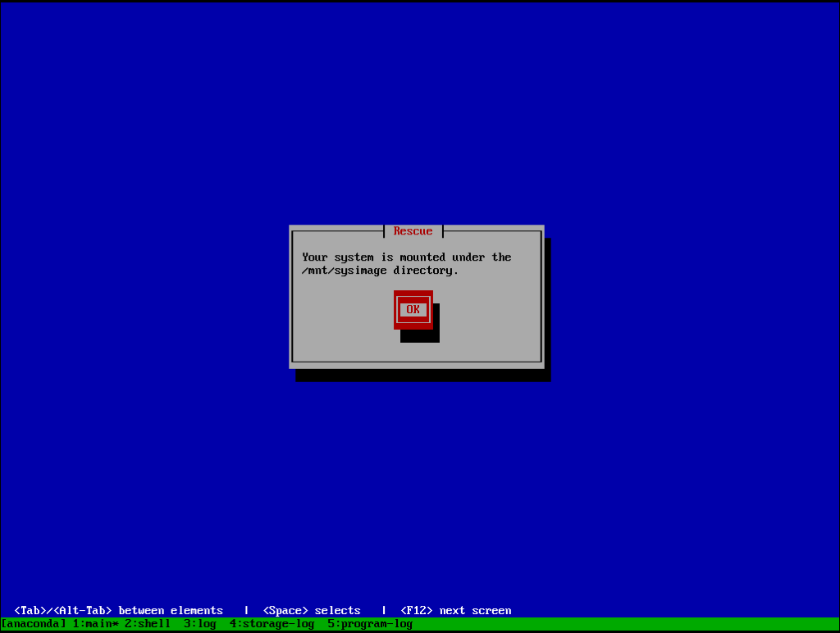Open the 5:program-log screen

pyautogui.click(x=369, y=623)
